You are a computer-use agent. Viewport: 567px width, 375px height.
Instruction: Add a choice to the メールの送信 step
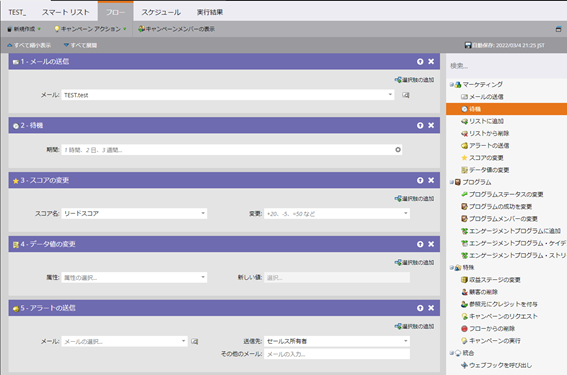pyautogui.click(x=414, y=80)
